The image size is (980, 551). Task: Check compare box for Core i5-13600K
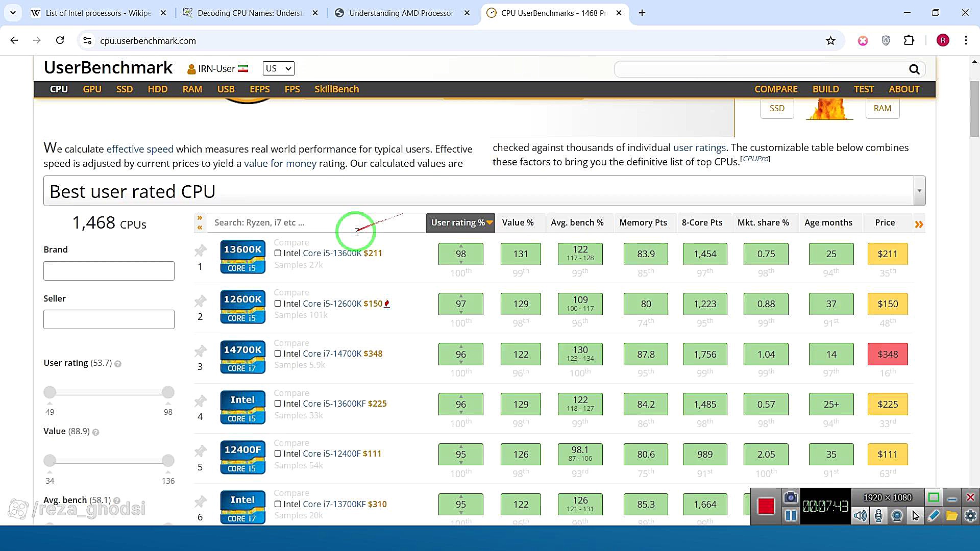click(278, 253)
